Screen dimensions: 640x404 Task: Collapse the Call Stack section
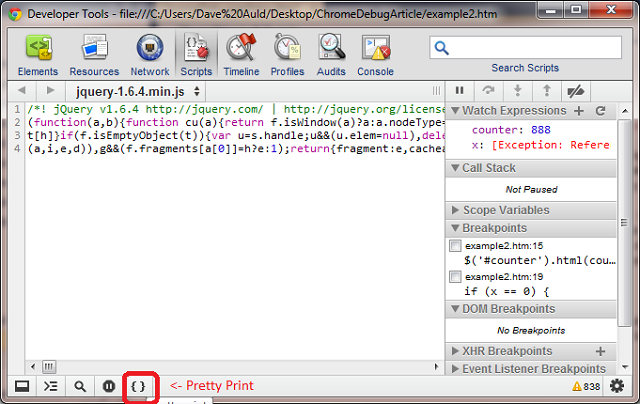pos(455,168)
